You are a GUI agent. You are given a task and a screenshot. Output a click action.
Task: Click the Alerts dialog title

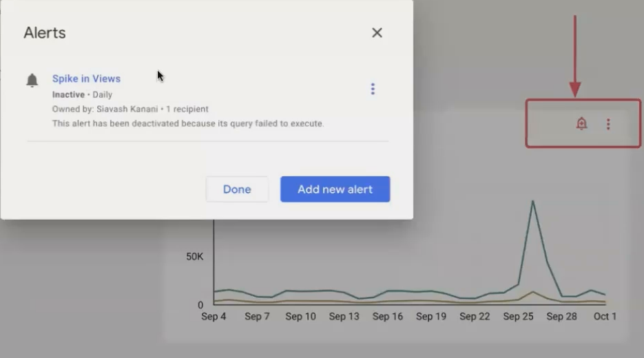pos(44,33)
